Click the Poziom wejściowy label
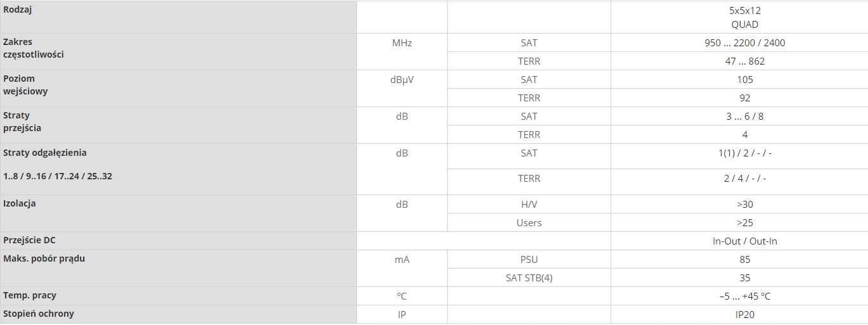Screen dimensions: 868x325 (x=25, y=85)
